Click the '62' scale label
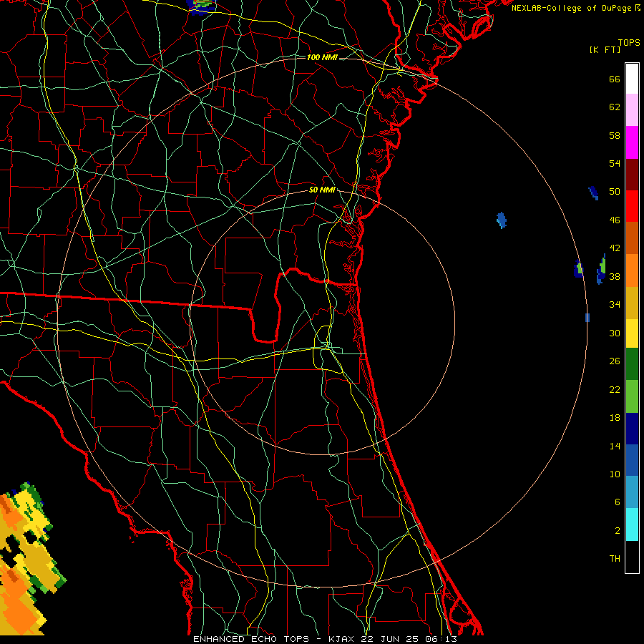This screenshot has height=644, width=644. point(615,107)
